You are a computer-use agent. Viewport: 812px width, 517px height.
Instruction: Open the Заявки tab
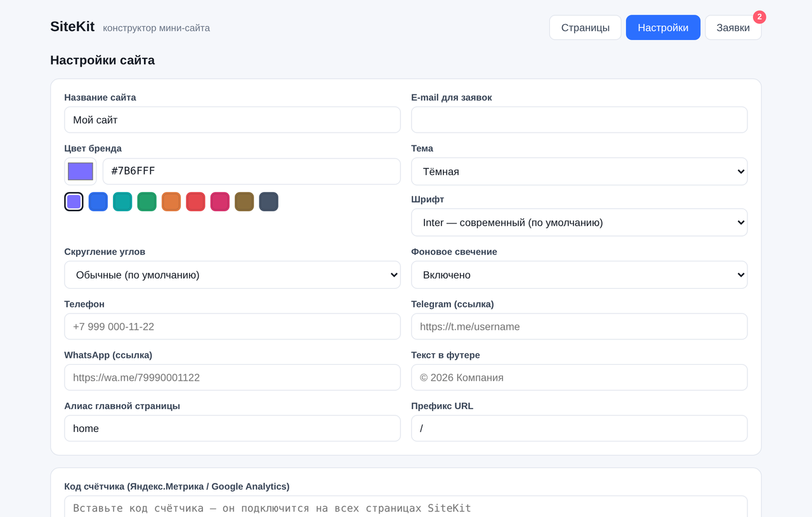pyautogui.click(x=733, y=28)
